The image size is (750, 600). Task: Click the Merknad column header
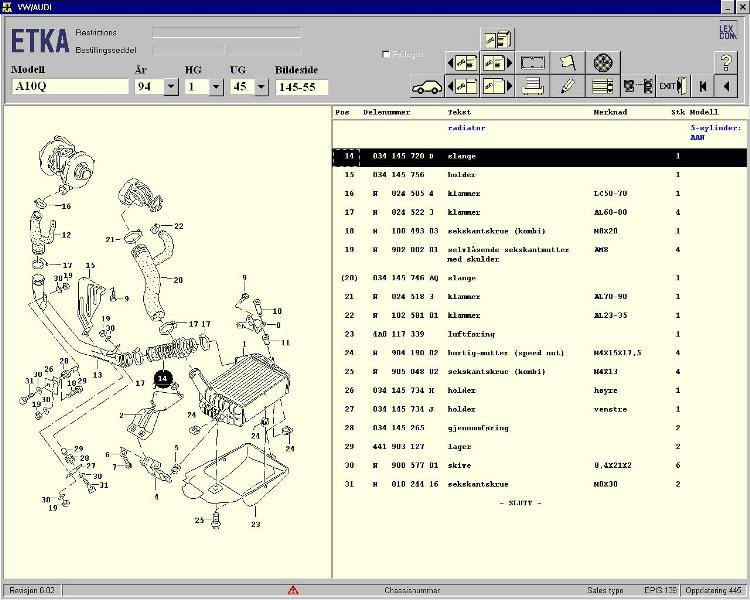pyautogui.click(x=610, y=113)
